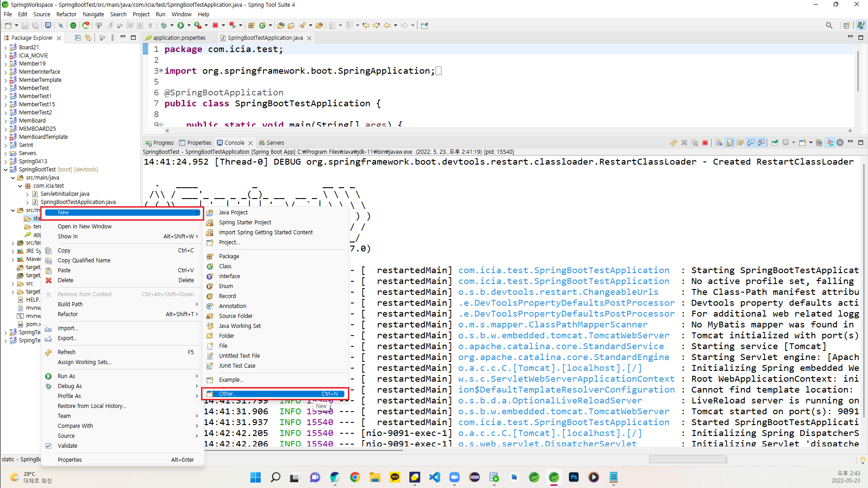Toggle the ANSI console support icon

[830, 143]
